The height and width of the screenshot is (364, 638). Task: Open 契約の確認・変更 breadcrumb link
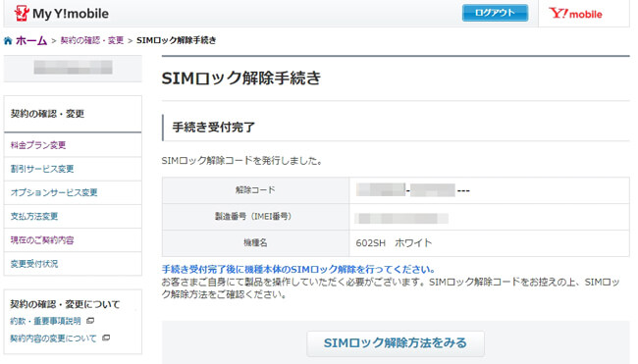(x=92, y=40)
